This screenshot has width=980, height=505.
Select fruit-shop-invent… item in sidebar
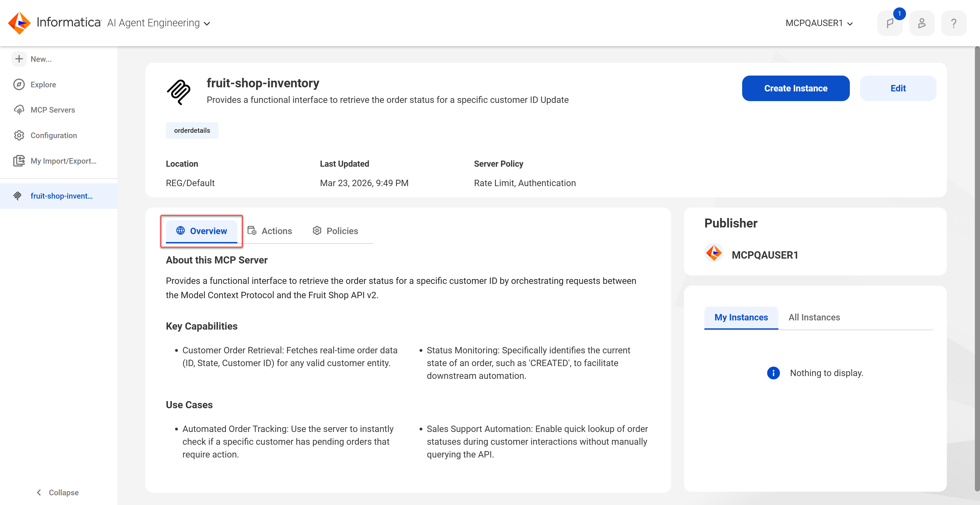coord(59,196)
